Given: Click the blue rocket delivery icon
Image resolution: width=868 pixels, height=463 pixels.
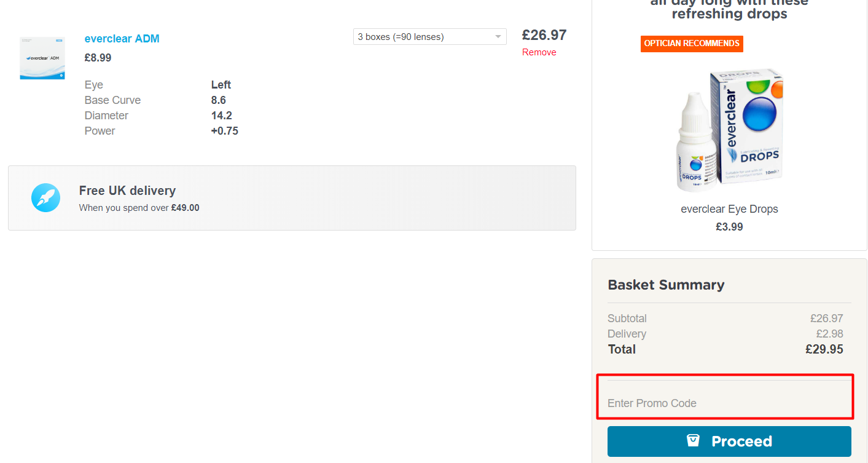Looking at the screenshot, I should pyautogui.click(x=46, y=198).
